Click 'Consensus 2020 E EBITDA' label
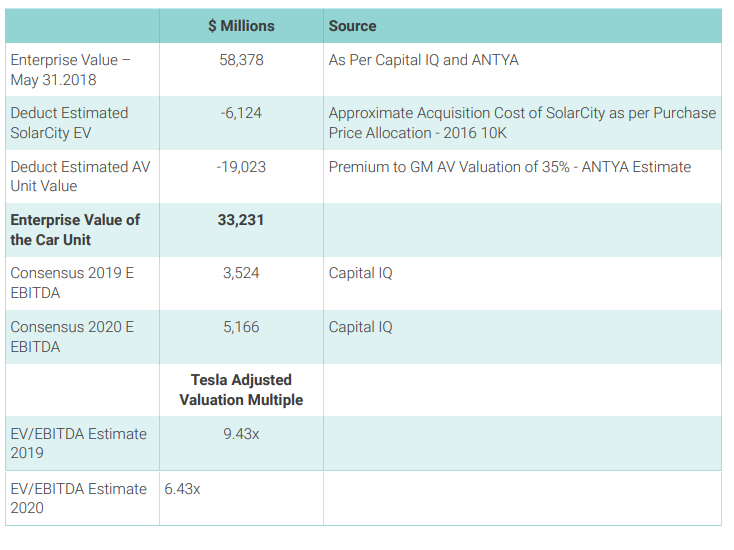734x550 pixels. pos(72,337)
